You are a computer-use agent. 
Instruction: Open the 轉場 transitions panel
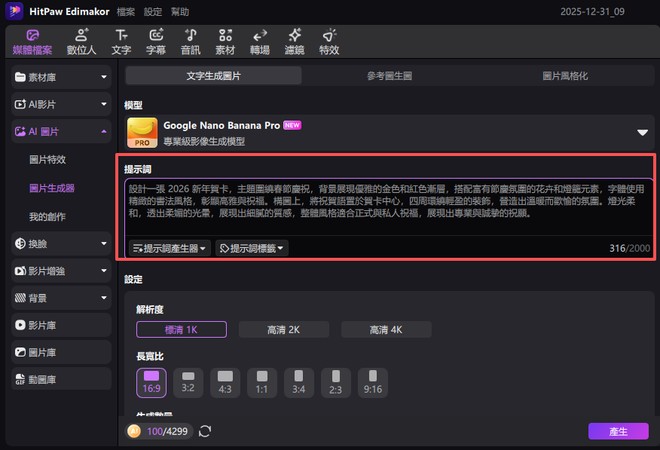pyautogui.click(x=260, y=42)
